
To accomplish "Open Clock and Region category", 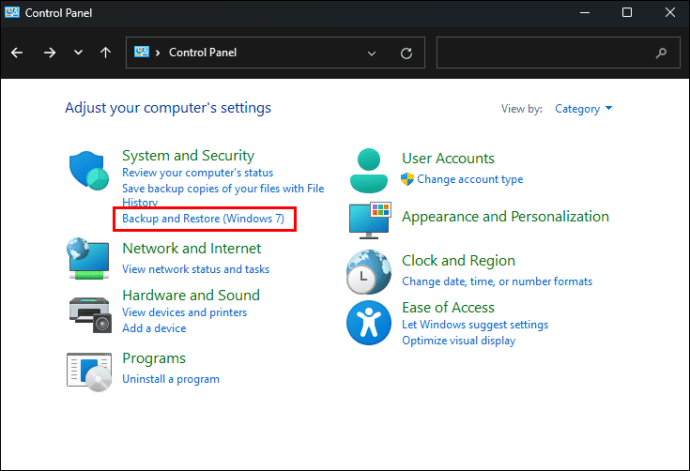I will click(x=458, y=261).
